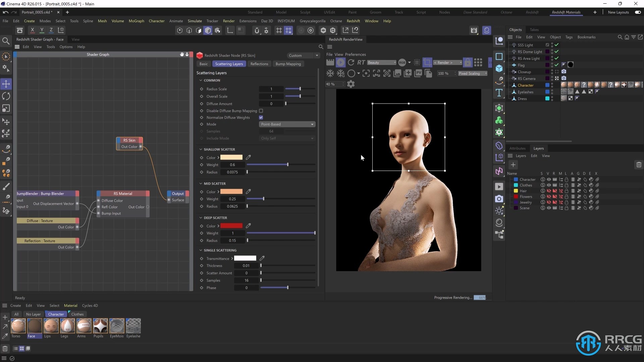The height and width of the screenshot is (362, 644).
Task: Click the deep scatter red color swatch
Action: pyautogui.click(x=231, y=226)
